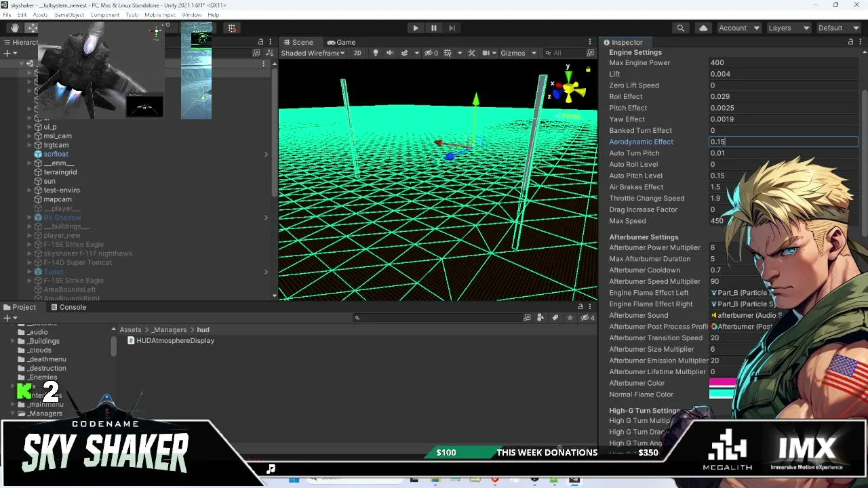Lock the Hierarchy panel
This screenshot has width=868, height=488.
click(x=260, y=42)
